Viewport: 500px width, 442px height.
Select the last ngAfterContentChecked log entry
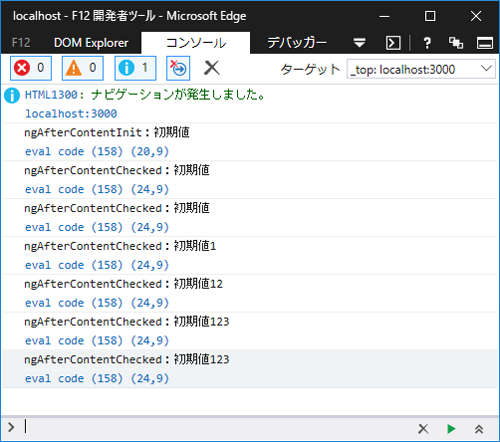coord(250,369)
